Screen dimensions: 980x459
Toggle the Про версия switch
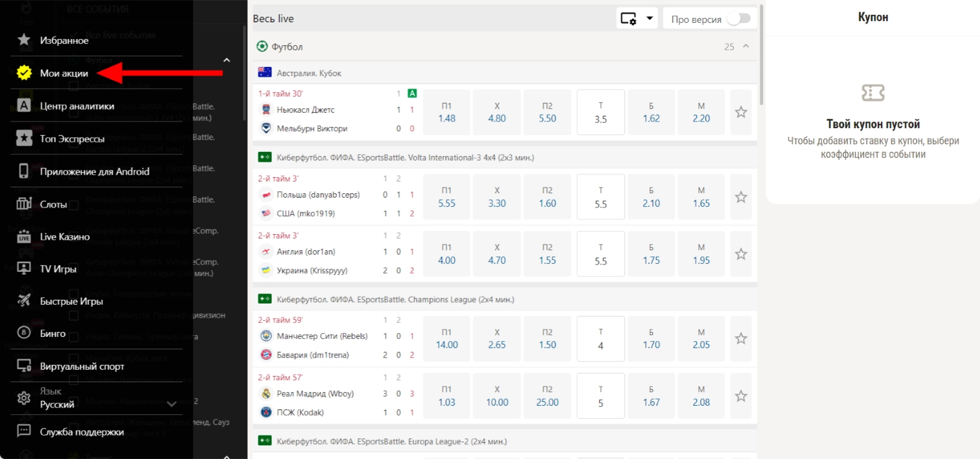tap(738, 19)
